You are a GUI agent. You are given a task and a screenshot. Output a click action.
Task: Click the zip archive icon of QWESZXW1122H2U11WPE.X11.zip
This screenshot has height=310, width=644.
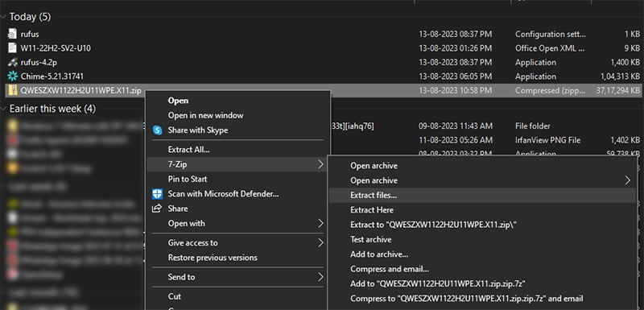tap(13, 90)
